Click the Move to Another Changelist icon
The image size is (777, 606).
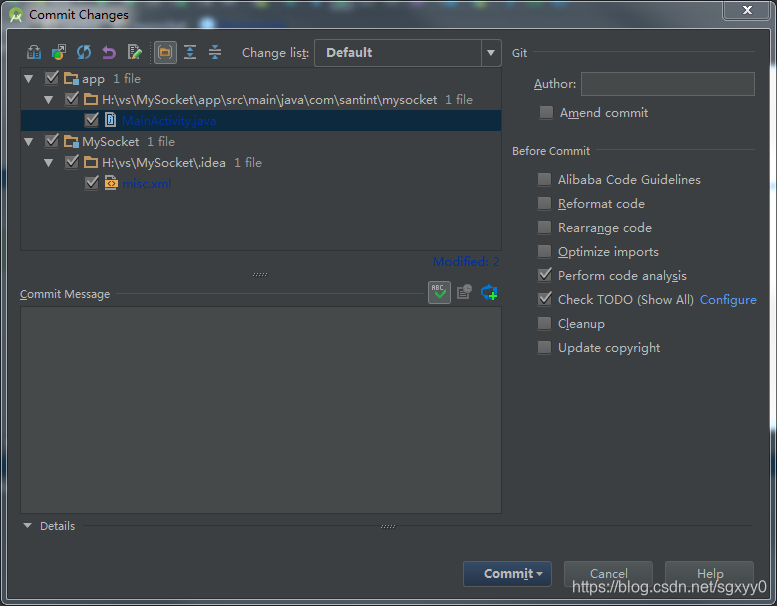tap(59, 52)
